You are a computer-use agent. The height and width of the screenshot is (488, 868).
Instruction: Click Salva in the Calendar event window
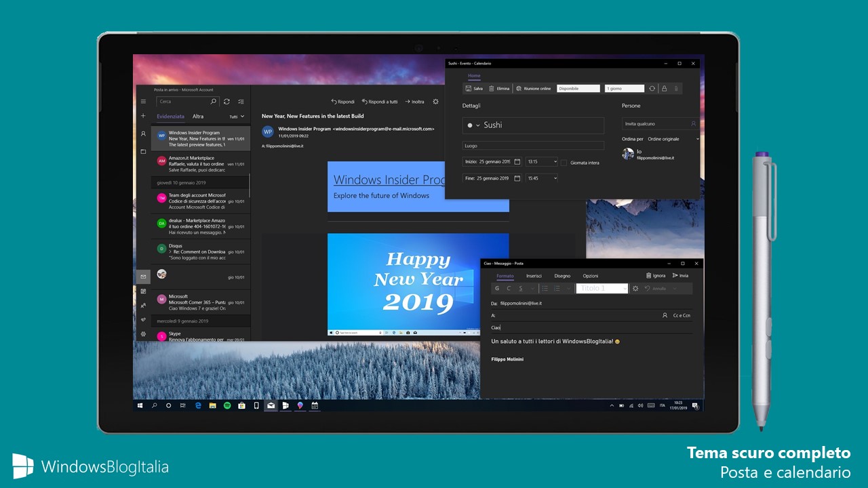pyautogui.click(x=475, y=88)
